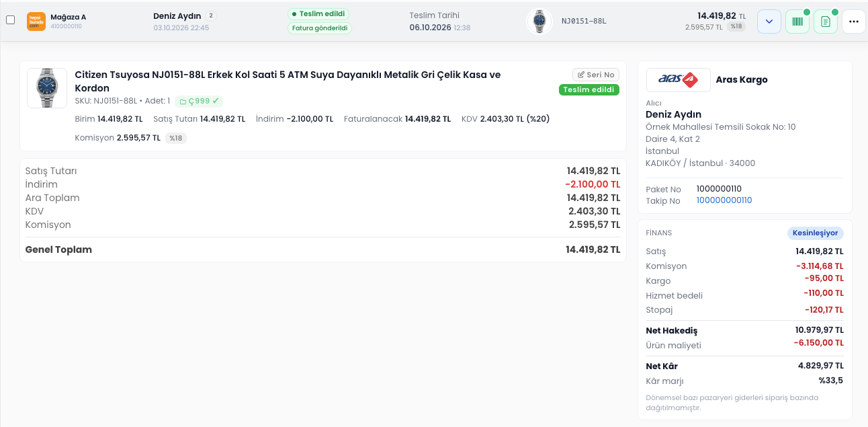The image size is (868, 427).
Task: Click the customer order count badge 2
Action: pyautogui.click(x=211, y=15)
